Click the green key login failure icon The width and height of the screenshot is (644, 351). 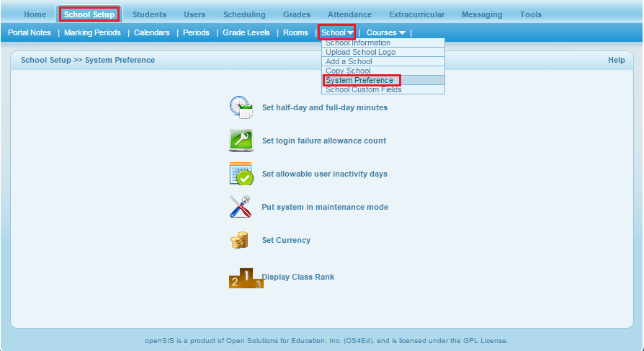point(241,141)
